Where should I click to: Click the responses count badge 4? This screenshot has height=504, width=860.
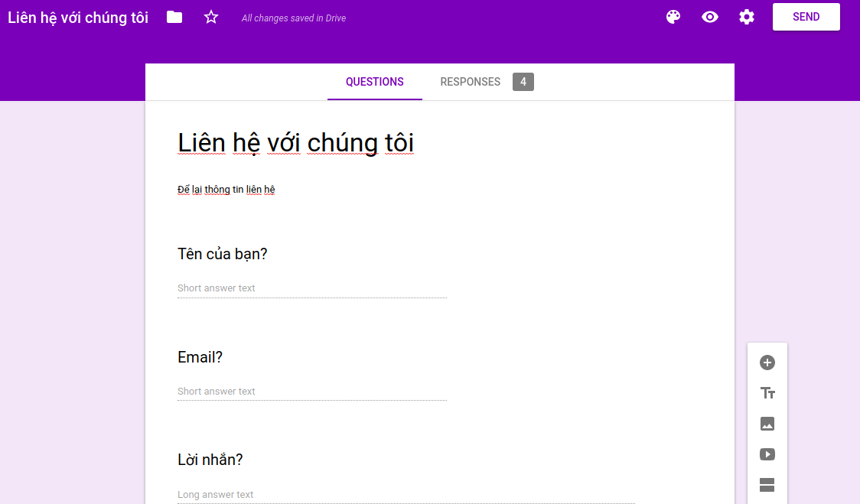click(x=523, y=82)
